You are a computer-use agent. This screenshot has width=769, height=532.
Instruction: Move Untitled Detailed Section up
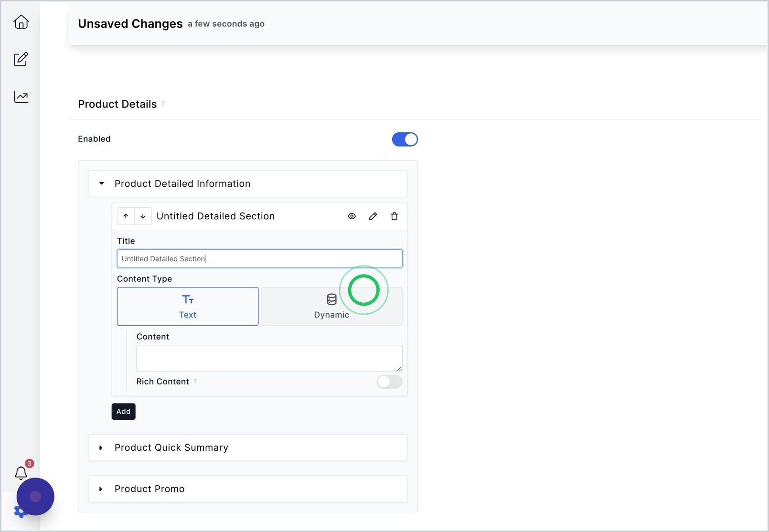pos(126,216)
